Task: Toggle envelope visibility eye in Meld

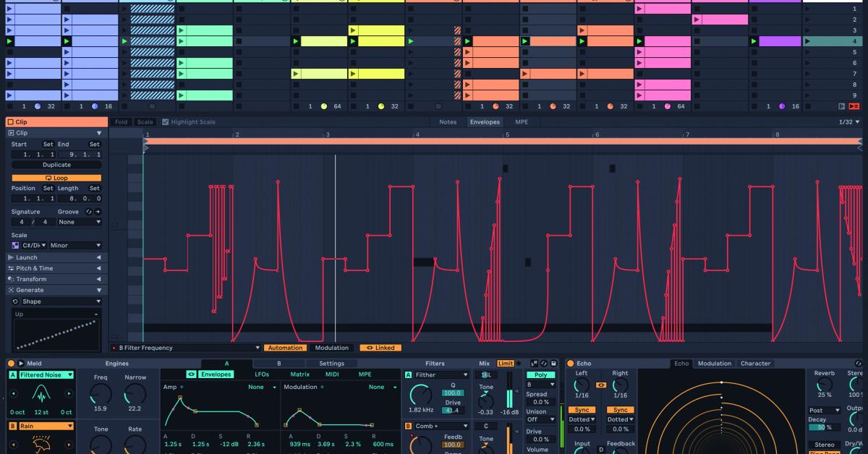Action: tap(191, 374)
